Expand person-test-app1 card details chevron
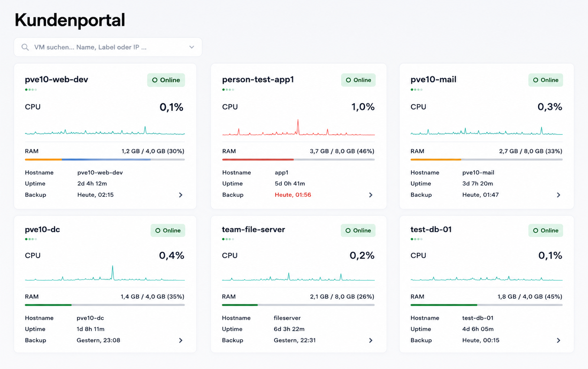The image size is (588, 369). (371, 195)
